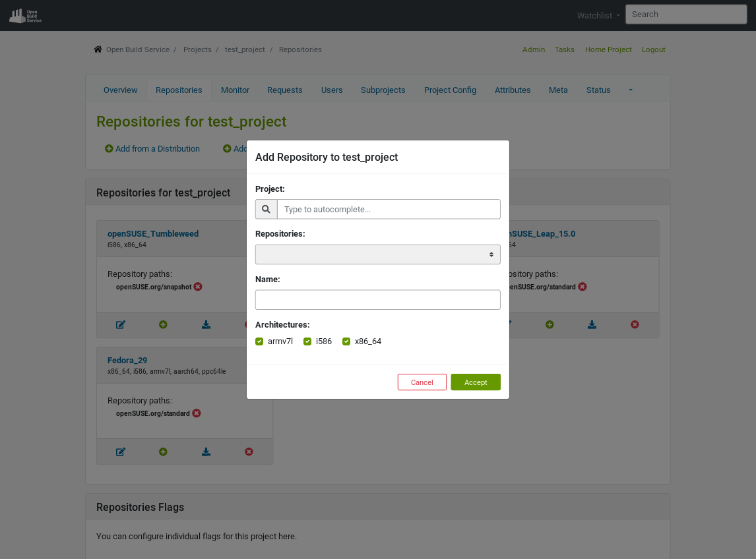Click the magnifier icon beside the Project autocomplete
Image resolution: width=756 pixels, height=559 pixels.
coord(266,209)
